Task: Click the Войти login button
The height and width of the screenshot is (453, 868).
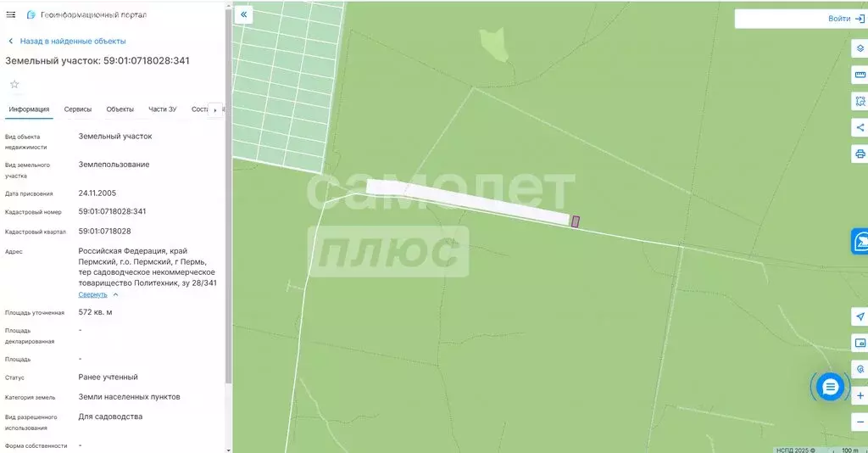Action: [847, 19]
